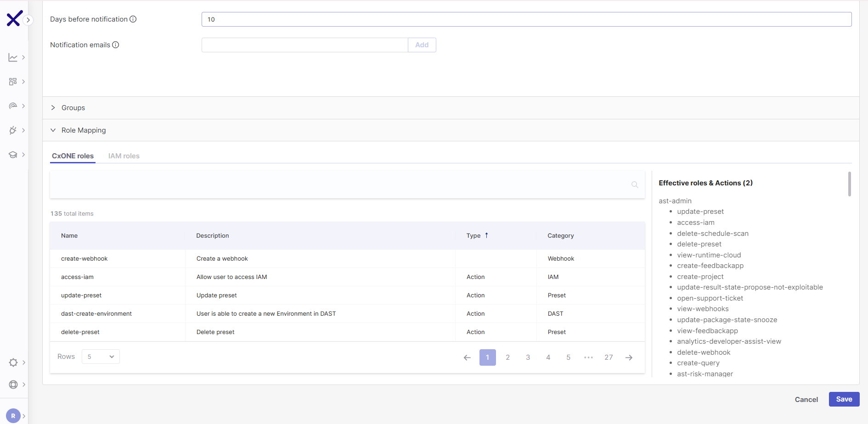This screenshot has width=868, height=424.
Task: Select the graduation-cap documentation icon
Action: pyautogui.click(x=13, y=154)
